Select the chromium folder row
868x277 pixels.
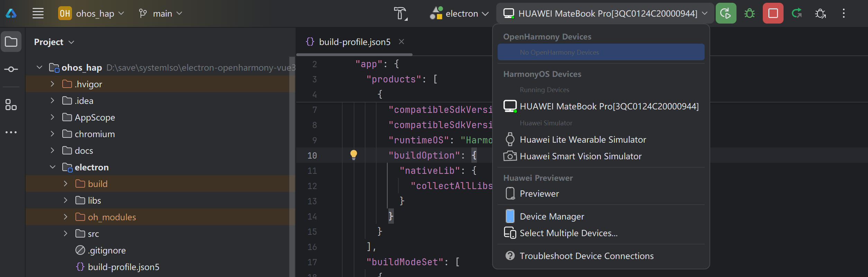pos(157,134)
